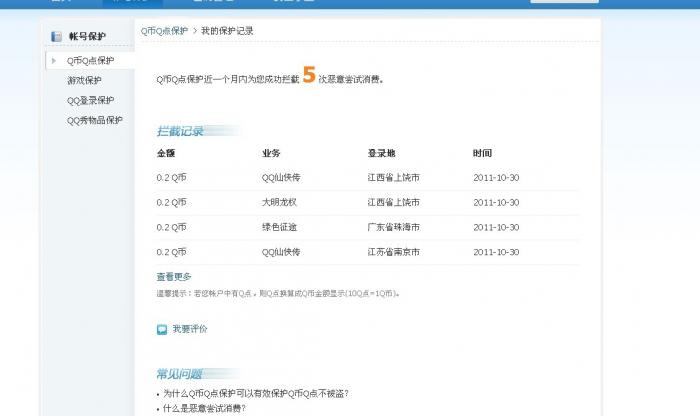Click 我的保护记录 breadcrumb text
Viewport: 700px width, 416px height.
tap(227, 31)
